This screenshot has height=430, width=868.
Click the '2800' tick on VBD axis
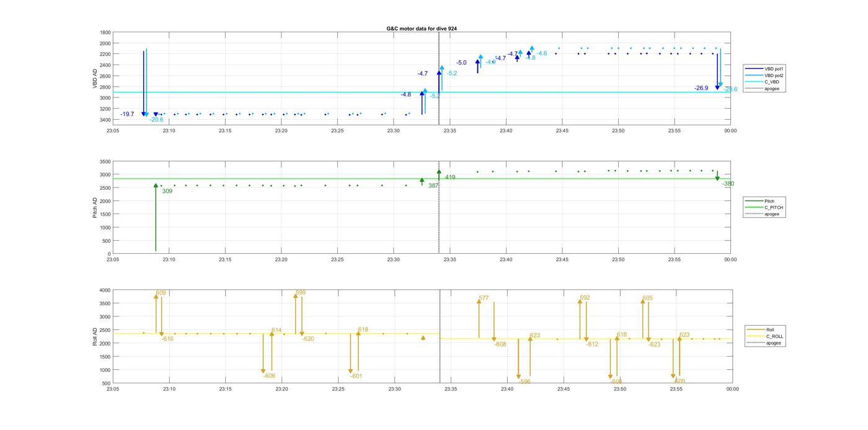click(x=105, y=87)
